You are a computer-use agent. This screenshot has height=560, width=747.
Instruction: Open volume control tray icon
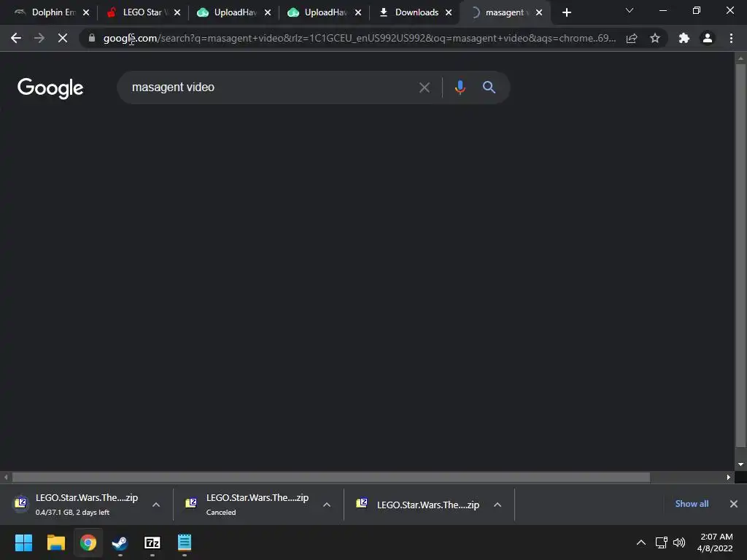coord(679,542)
